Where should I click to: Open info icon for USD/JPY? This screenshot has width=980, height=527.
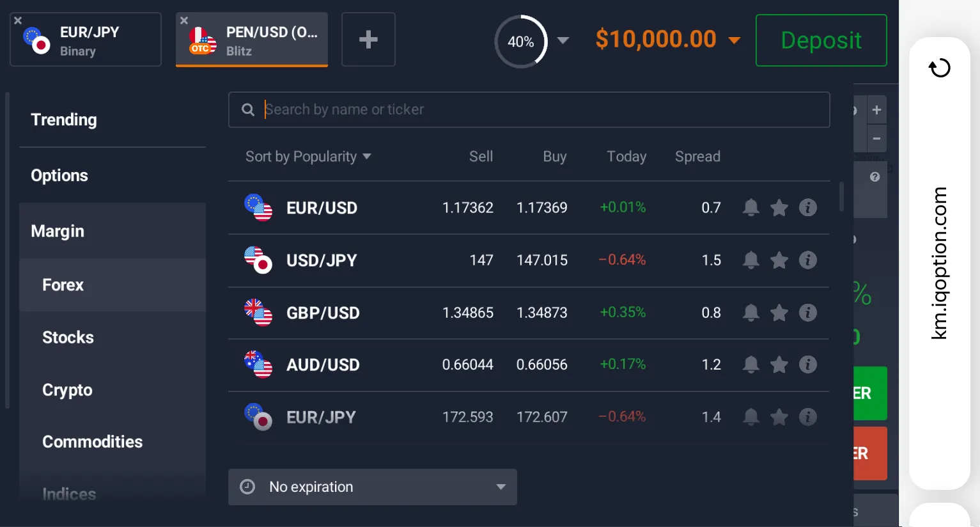807,260
